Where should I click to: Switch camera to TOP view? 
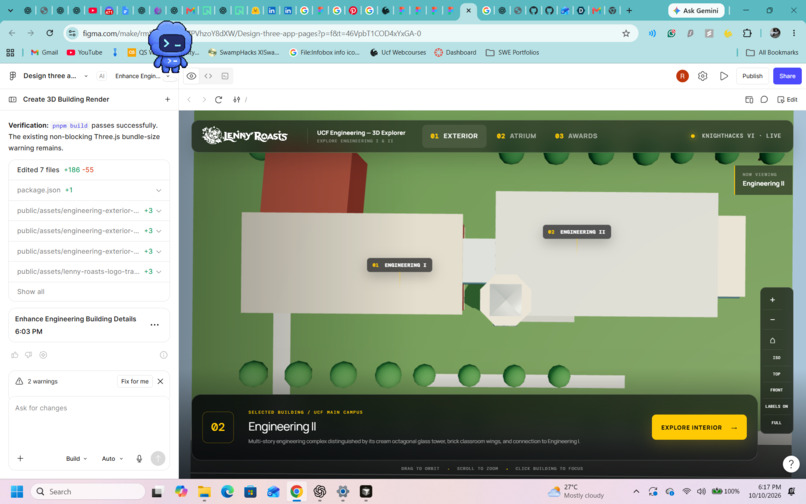coord(776,374)
